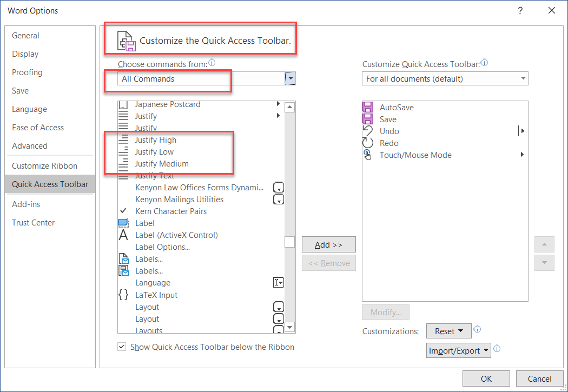Viewport: 568px width, 392px height.
Task: Click the Undo arrow icon
Action: click(368, 131)
